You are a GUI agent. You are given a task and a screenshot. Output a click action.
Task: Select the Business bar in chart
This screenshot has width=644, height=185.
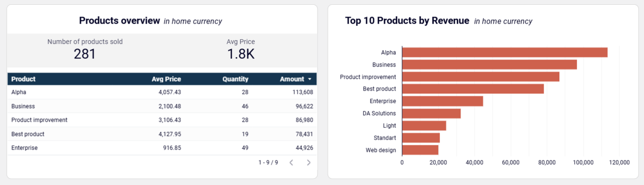(x=489, y=65)
